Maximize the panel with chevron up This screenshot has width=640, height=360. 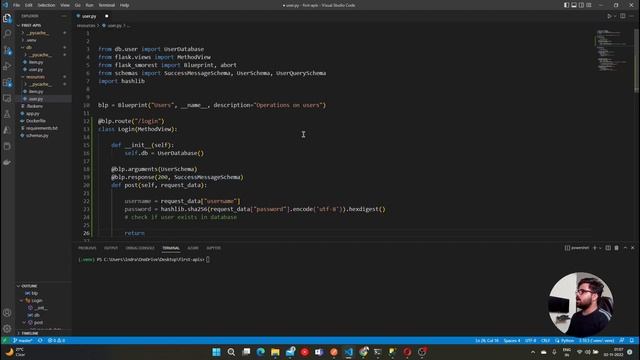(x=625, y=248)
